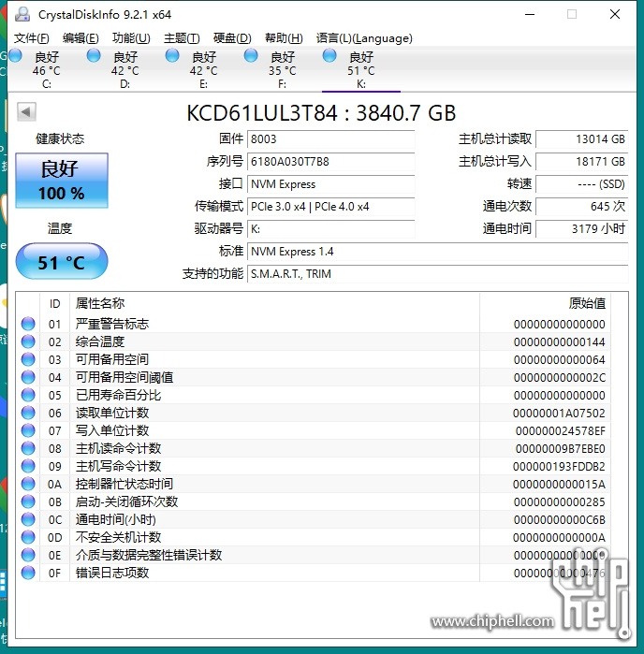644x654 pixels.
Task: Open the 编辑(E) menu
Action: tap(80, 38)
